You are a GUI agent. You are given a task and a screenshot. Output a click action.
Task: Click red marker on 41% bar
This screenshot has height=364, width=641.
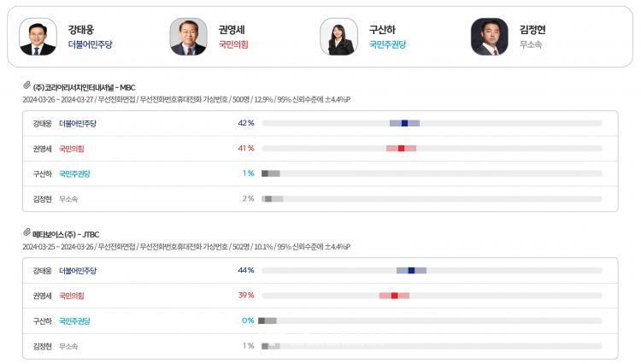[x=402, y=149]
